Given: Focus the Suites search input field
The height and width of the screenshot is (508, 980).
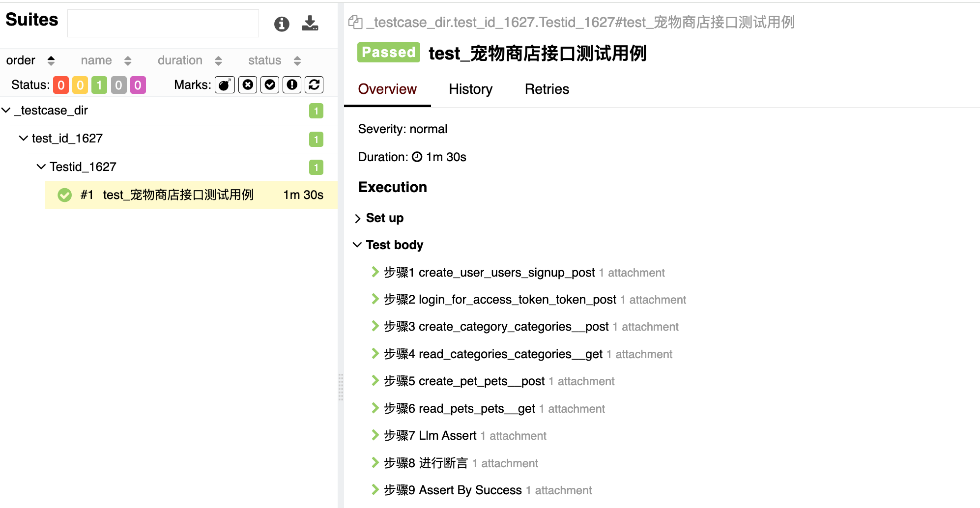Looking at the screenshot, I should (x=163, y=23).
